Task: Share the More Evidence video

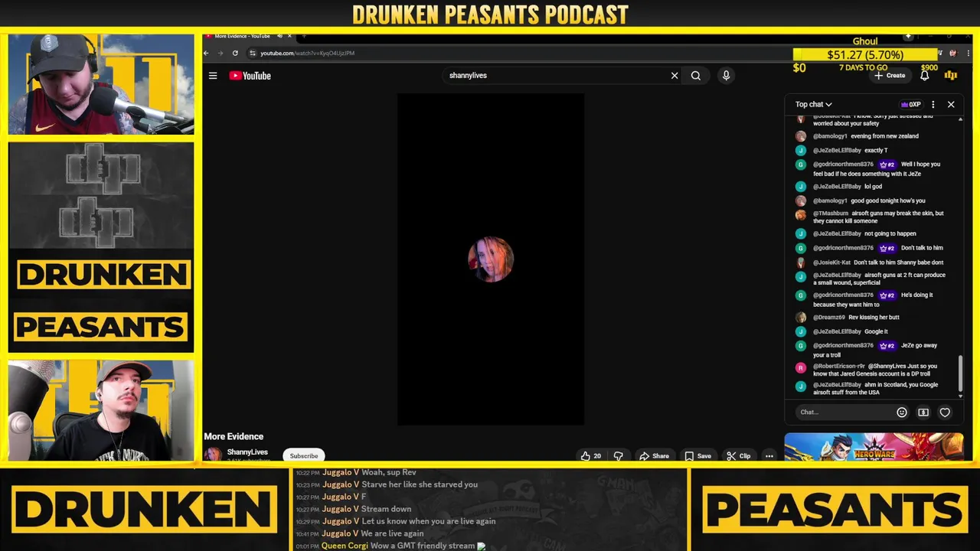Action: (655, 456)
